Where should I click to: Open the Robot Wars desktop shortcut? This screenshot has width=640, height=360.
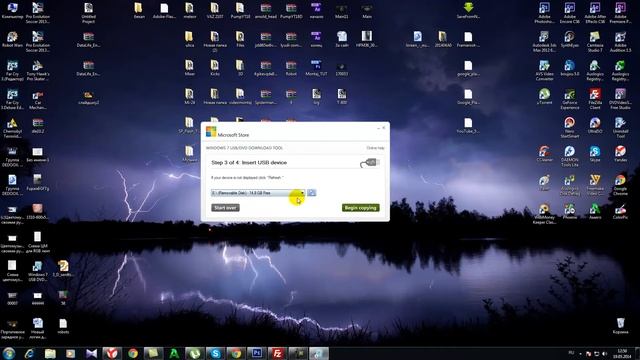tap(12, 40)
